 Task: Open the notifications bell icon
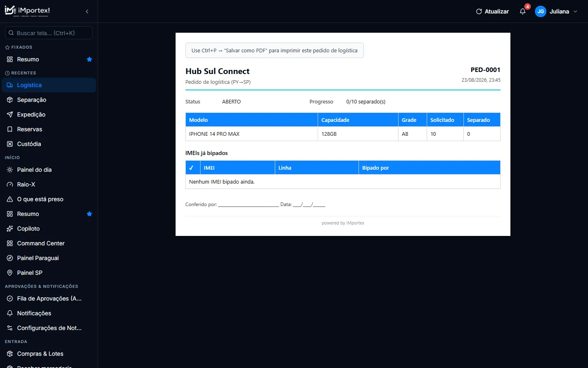[x=523, y=11]
